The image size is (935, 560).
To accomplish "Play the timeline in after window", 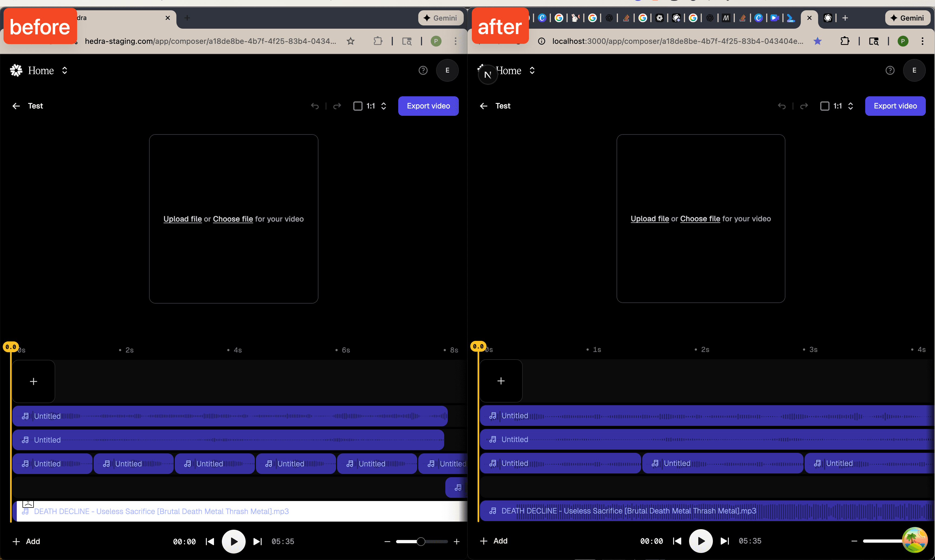I will point(701,541).
